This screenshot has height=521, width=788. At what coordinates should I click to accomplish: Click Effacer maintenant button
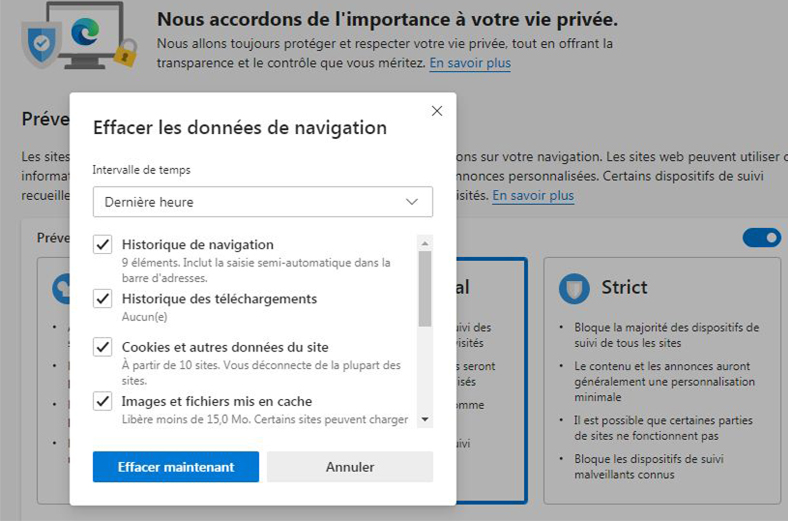point(176,467)
